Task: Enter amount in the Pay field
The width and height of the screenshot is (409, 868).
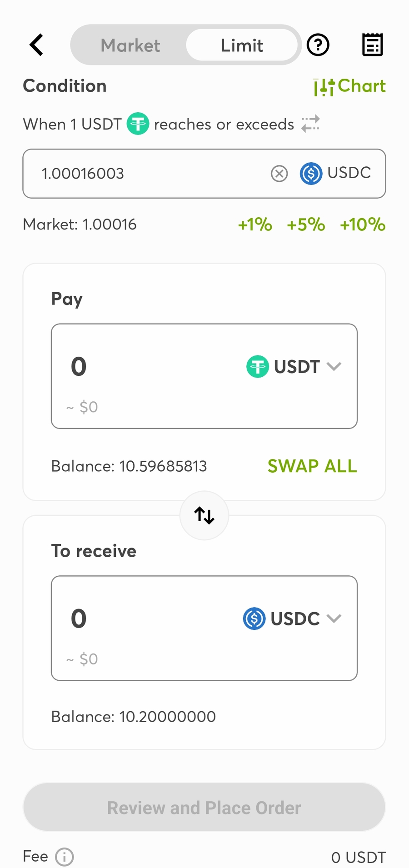Action: (145, 367)
